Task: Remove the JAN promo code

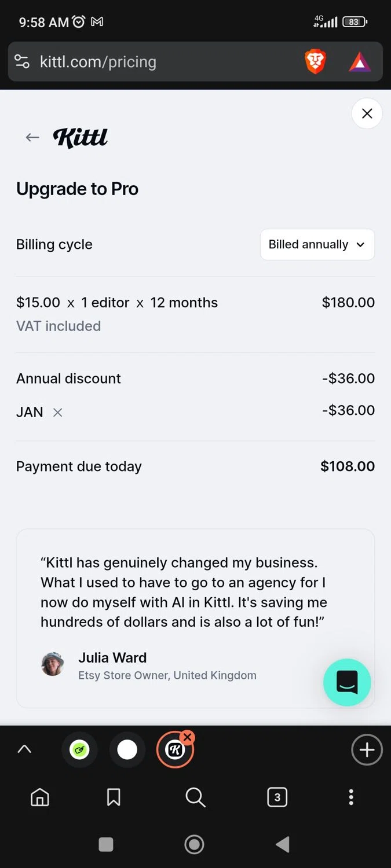Action: coord(57,413)
